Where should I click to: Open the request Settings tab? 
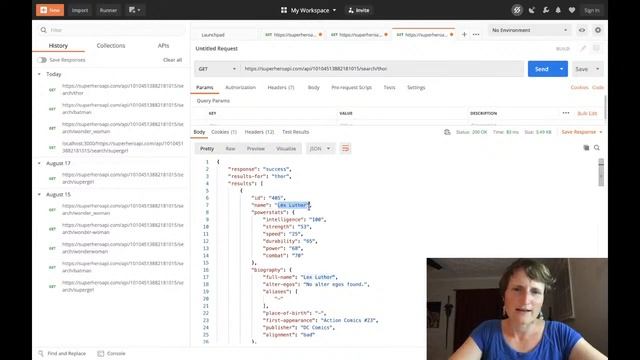(416, 87)
